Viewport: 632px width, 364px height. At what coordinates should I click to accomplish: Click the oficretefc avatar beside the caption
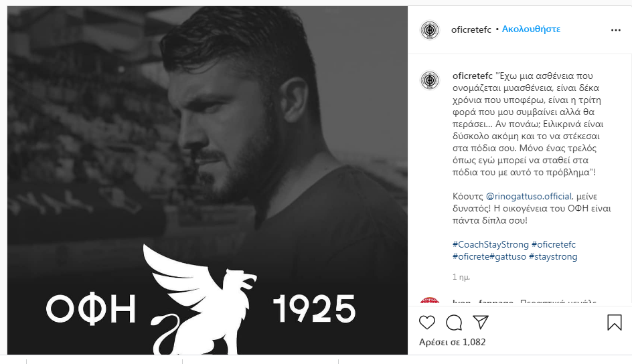430,80
